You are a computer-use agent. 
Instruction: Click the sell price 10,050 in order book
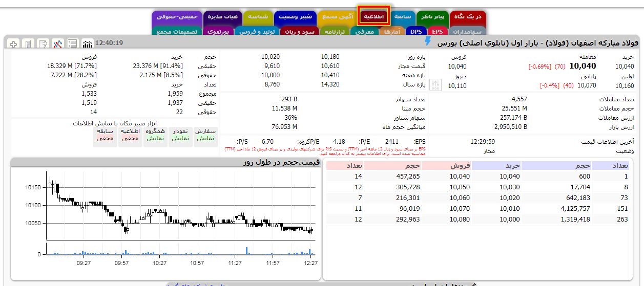click(x=459, y=187)
